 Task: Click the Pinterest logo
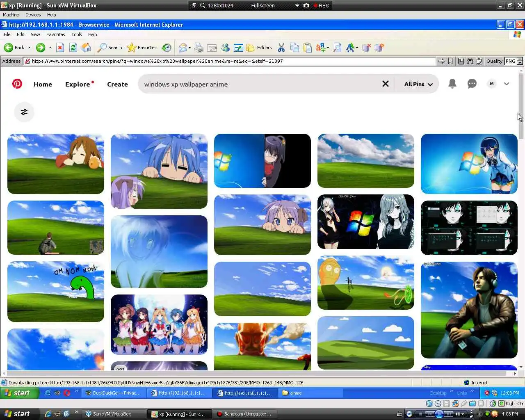point(17,84)
